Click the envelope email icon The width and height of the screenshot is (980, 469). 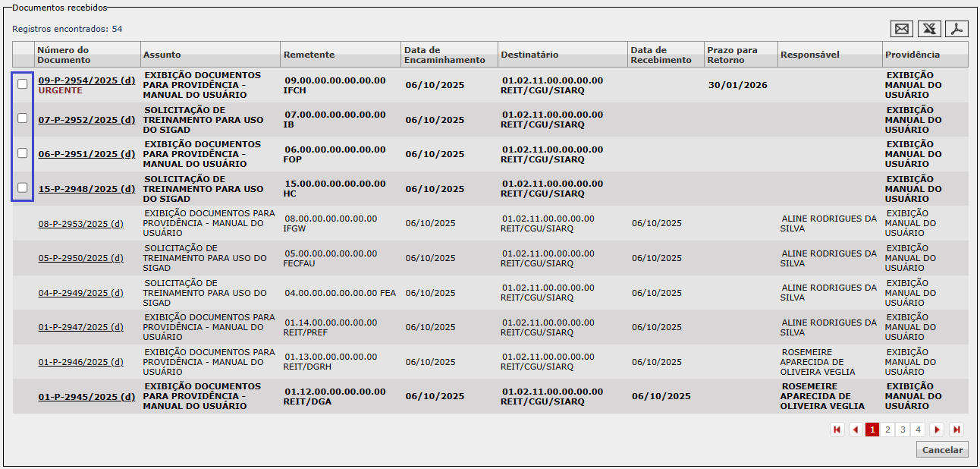click(902, 29)
